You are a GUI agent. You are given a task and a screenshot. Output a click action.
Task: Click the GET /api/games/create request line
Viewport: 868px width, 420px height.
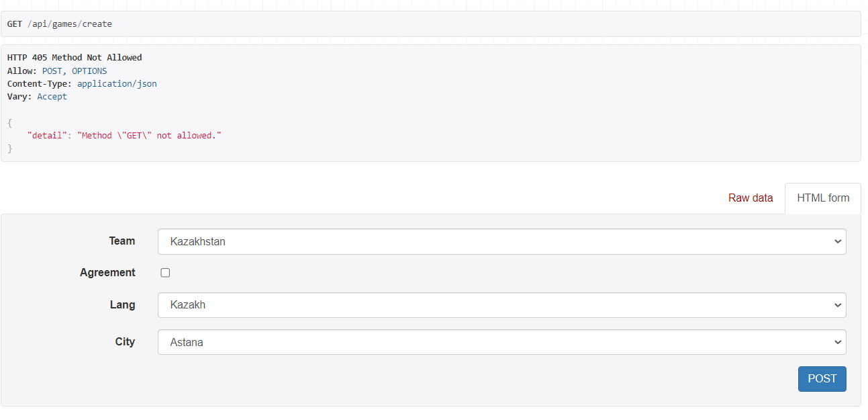point(60,24)
